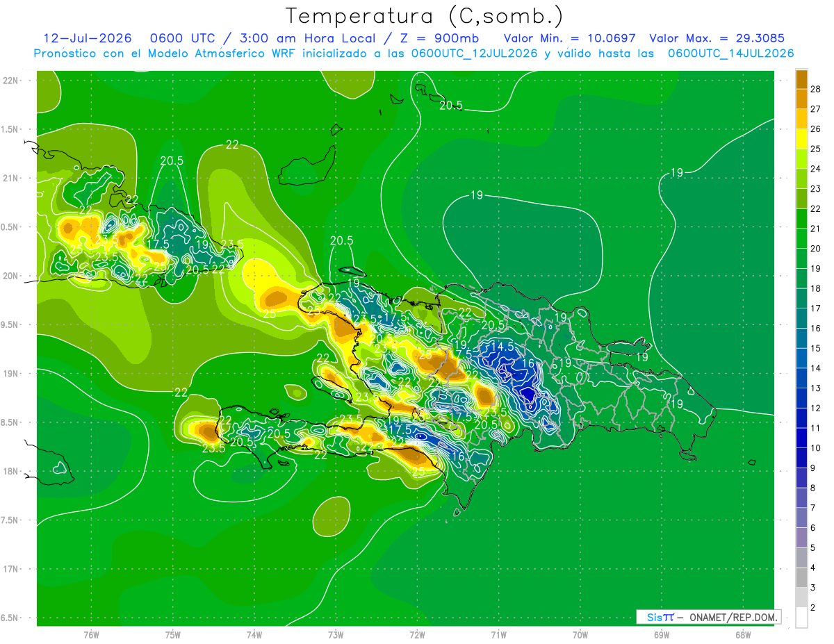The image size is (834, 644).
Task: Click the legend value 21
Action: 815,229
